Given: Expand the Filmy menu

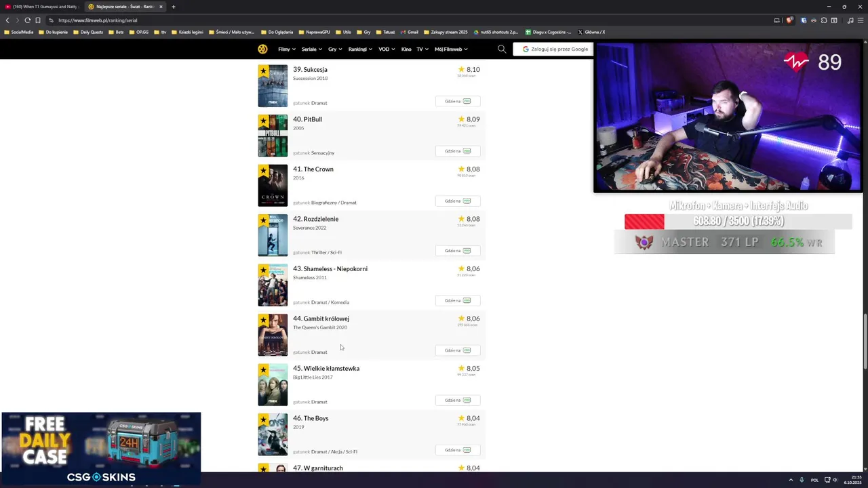Looking at the screenshot, I should [287, 49].
